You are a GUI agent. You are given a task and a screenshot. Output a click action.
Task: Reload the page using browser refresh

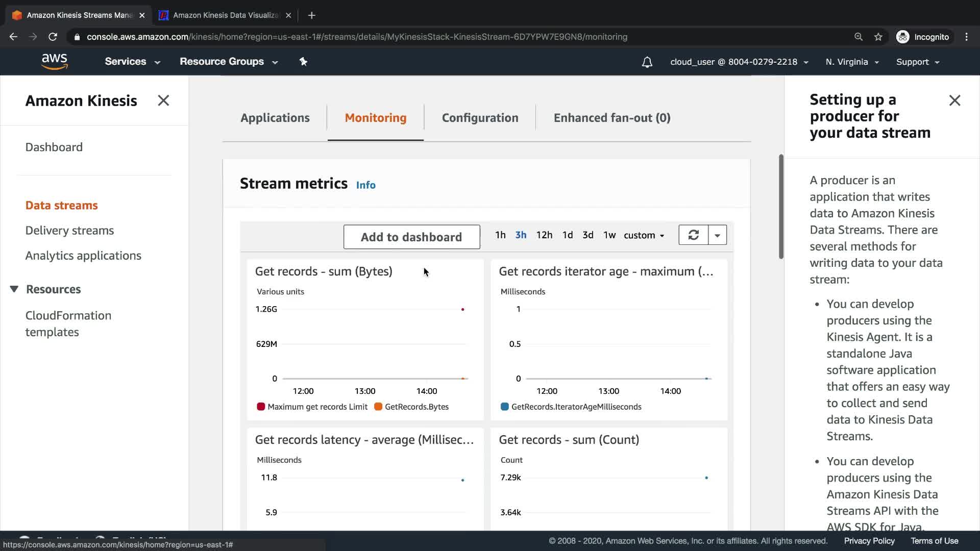(53, 37)
